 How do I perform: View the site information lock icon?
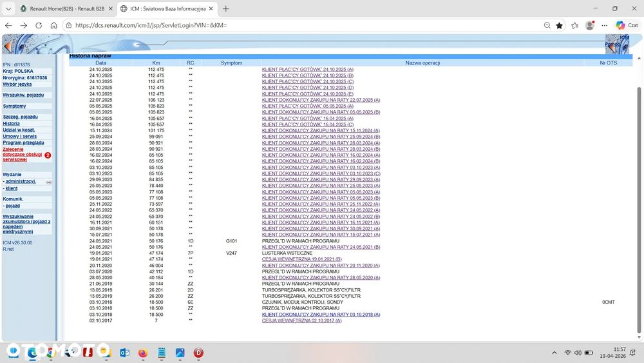[69, 26]
